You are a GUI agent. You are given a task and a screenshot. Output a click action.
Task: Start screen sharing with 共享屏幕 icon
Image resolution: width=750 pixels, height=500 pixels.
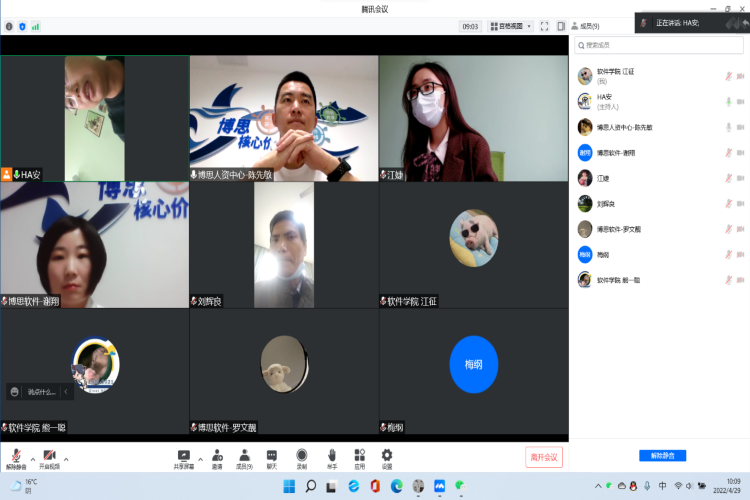pos(184,458)
